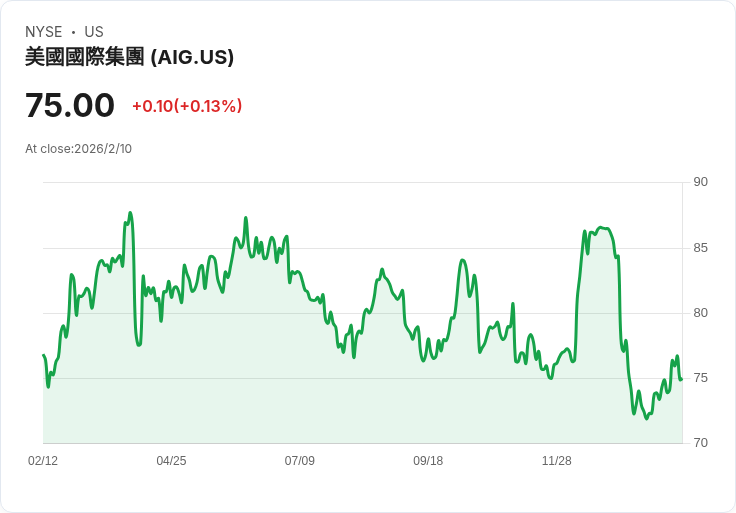The width and height of the screenshot is (736, 513).
Task: Click the chart's highest peak before 04/25
Action: [x=130, y=213]
